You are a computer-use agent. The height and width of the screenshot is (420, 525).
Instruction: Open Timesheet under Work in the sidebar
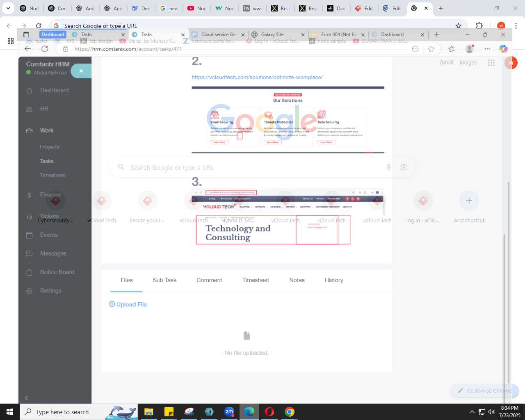(52, 175)
